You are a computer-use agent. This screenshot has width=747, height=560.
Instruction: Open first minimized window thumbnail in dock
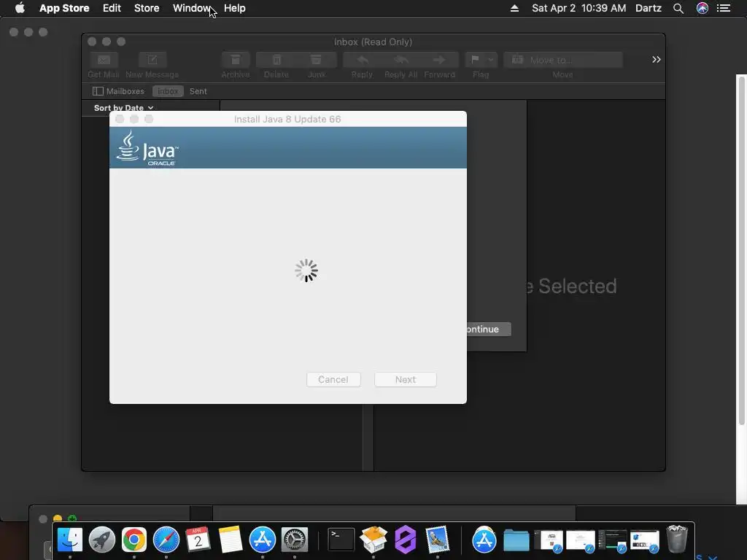[549, 542]
